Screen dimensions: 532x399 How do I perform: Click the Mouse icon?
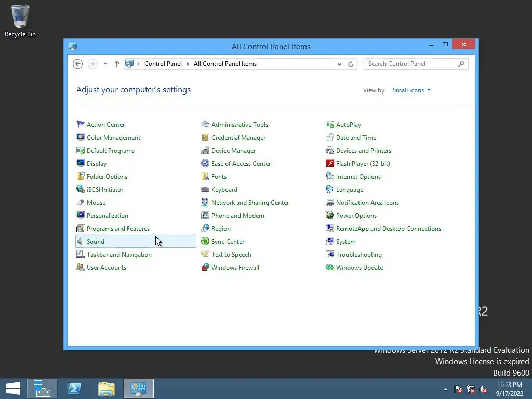(81, 202)
